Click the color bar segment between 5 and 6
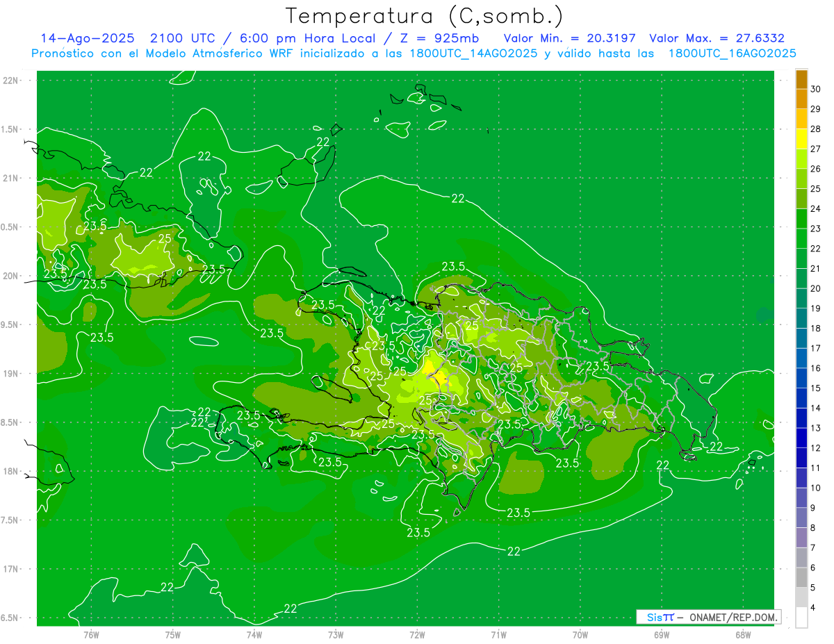 (x=801, y=578)
